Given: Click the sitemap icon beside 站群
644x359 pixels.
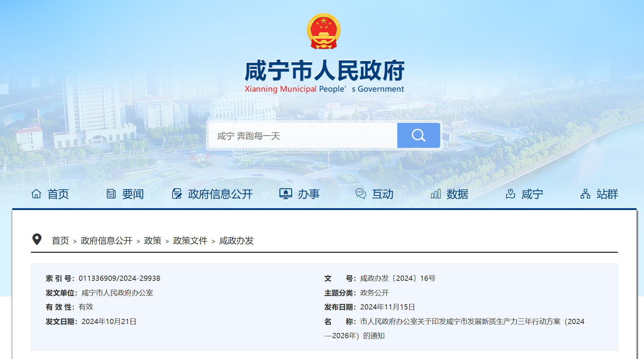Looking at the screenshot, I should 585,194.
